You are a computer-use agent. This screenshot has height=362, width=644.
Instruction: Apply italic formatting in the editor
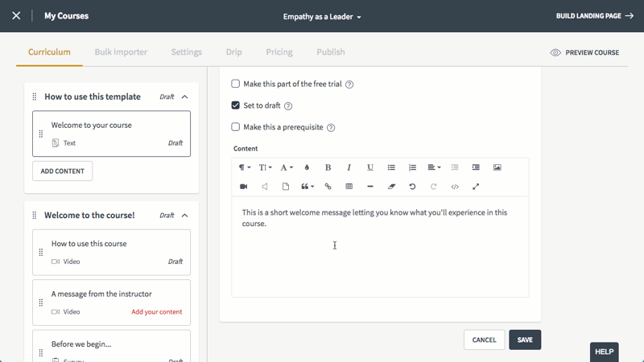(349, 167)
